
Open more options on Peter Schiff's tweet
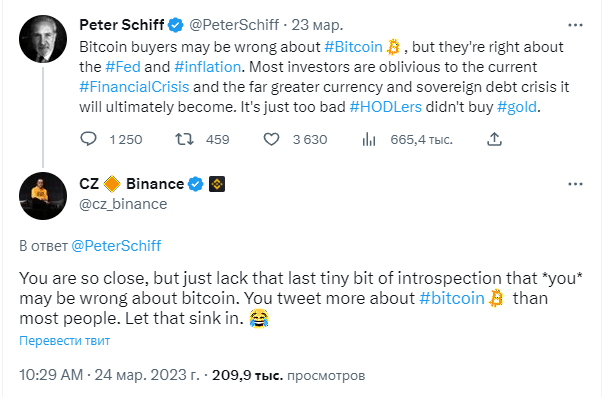click(x=575, y=25)
